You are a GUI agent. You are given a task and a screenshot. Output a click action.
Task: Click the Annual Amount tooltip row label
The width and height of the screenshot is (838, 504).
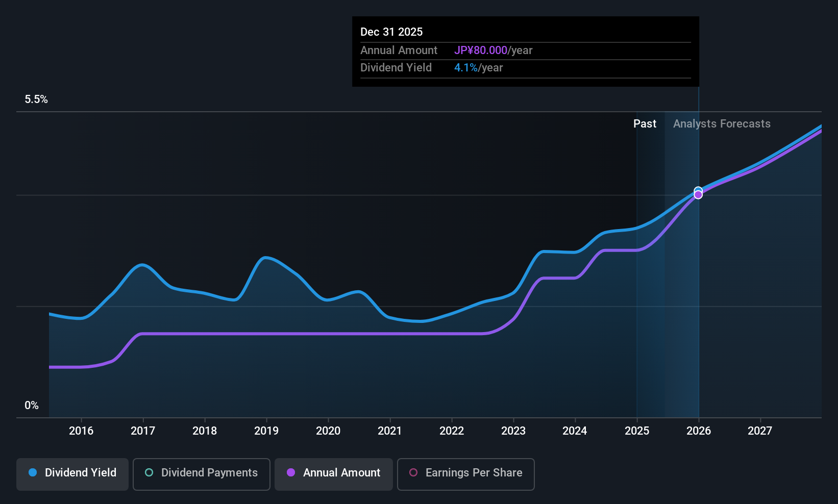click(x=399, y=51)
